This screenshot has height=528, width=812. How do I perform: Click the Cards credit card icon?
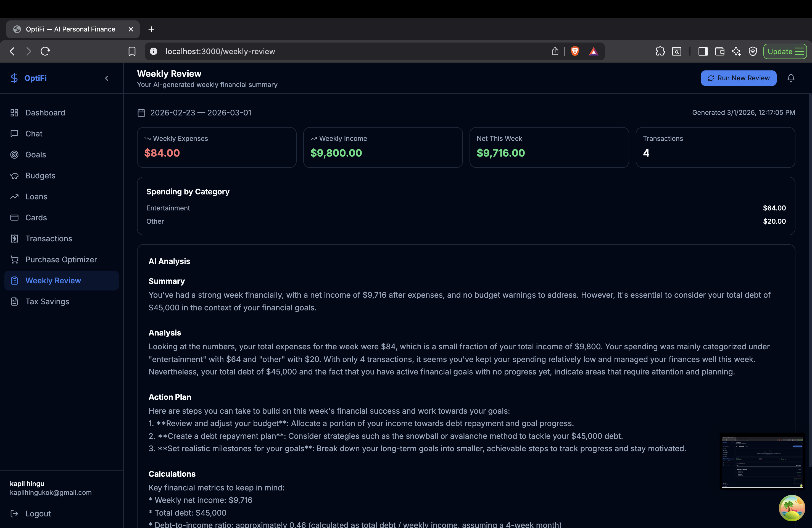tap(14, 218)
